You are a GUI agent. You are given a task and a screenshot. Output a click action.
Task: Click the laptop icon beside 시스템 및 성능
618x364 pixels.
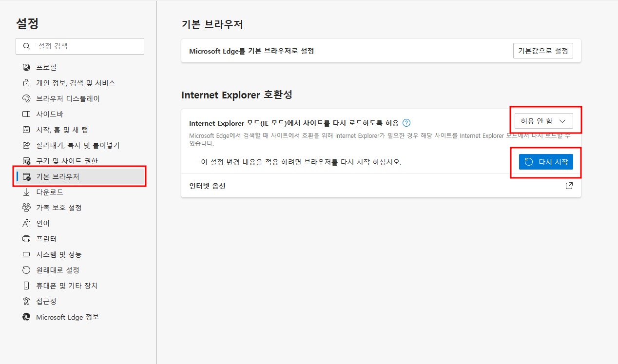point(26,254)
